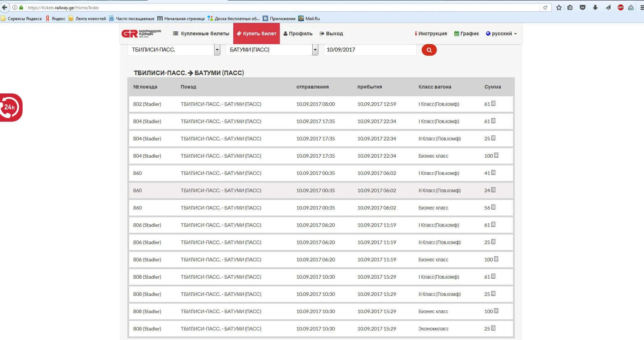Viewport: 644px width, 340px height.
Task: Bookmark this page with the star icon
Action: (559, 7)
